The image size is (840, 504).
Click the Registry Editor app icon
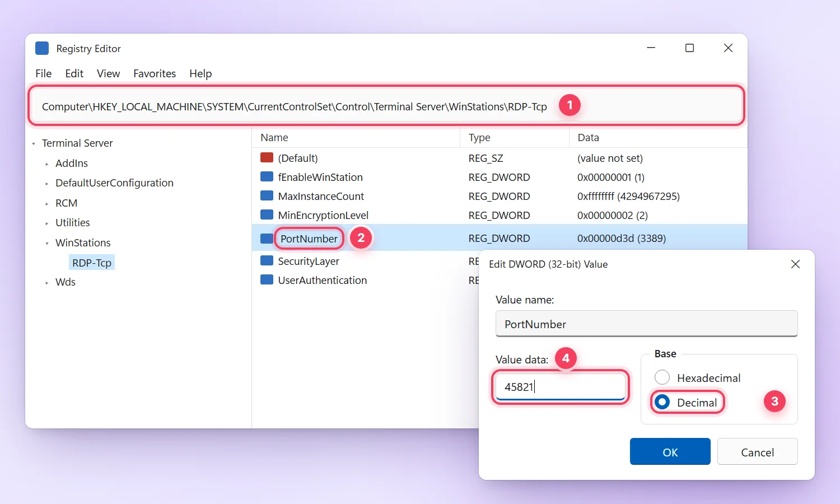coord(42,48)
